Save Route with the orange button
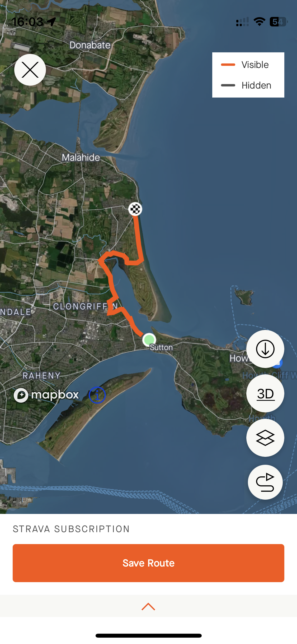This screenshot has height=644, width=297. pos(148,563)
